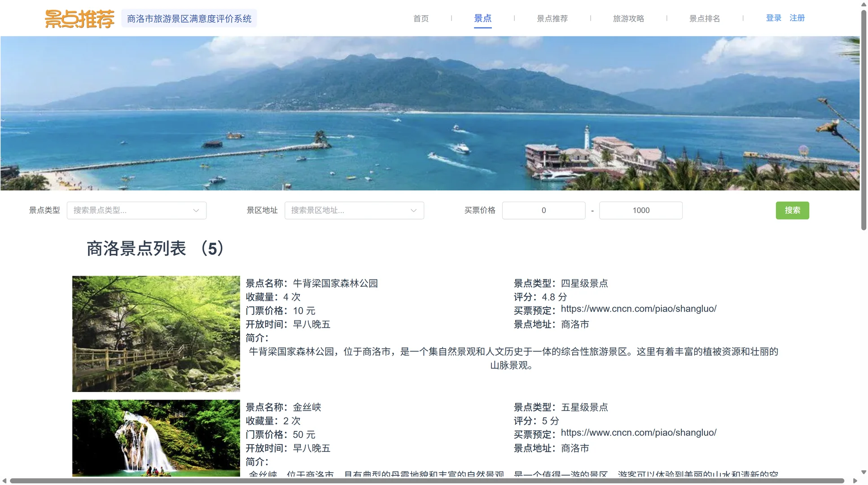Open the 旅游攻略 page

pos(628,18)
